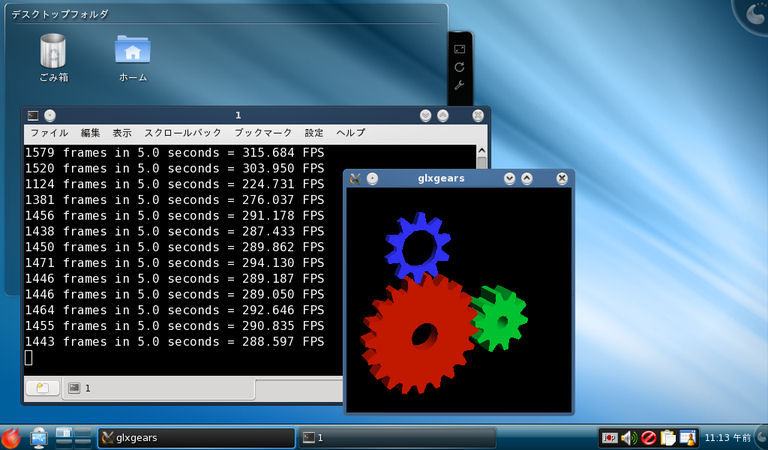Click the 11:13 午前 clock

coord(727,438)
